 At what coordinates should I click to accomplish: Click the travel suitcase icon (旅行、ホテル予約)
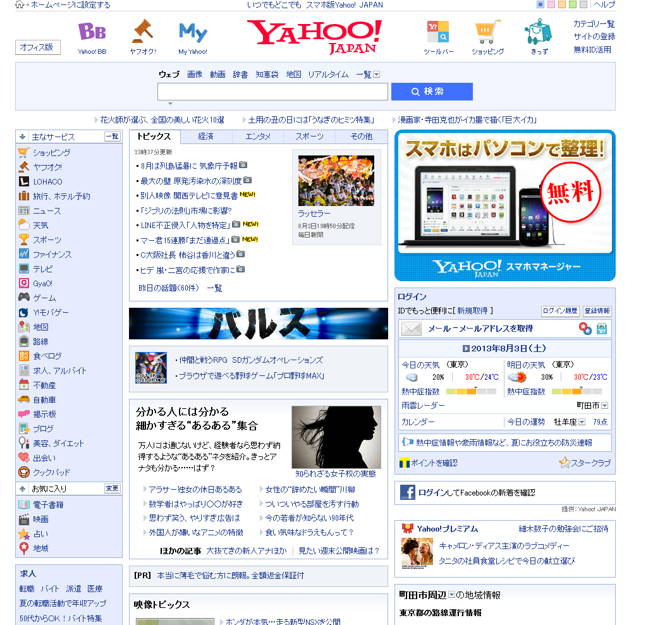click(24, 196)
